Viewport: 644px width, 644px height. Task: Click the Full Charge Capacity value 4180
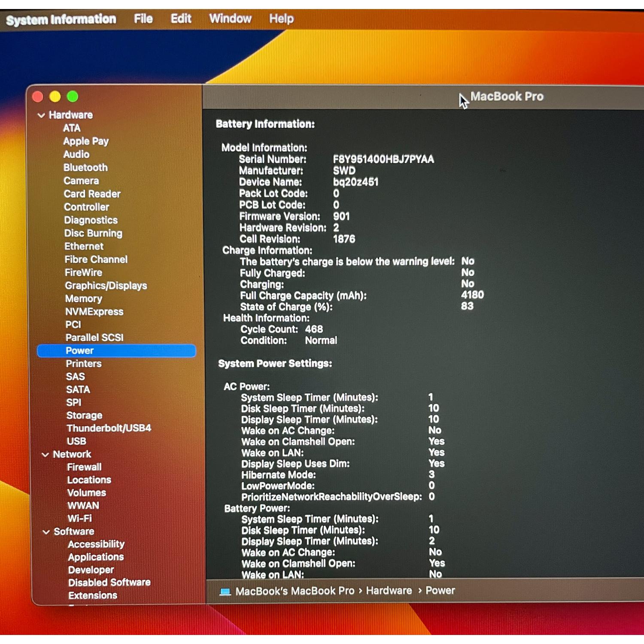pyautogui.click(x=472, y=295)
